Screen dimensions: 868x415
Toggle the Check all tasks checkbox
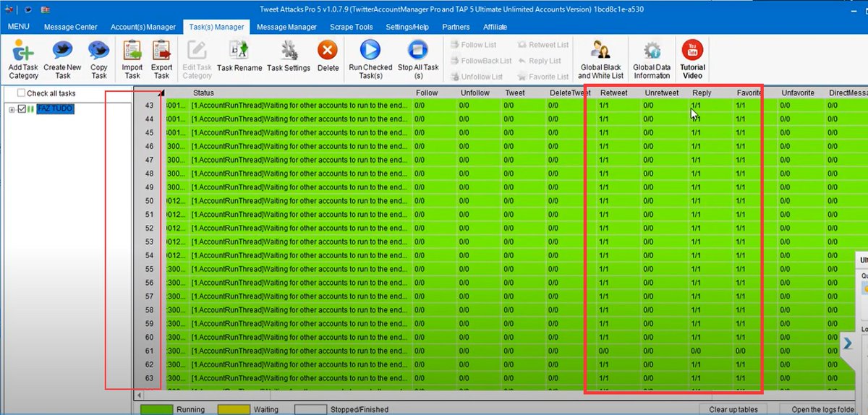22,93
